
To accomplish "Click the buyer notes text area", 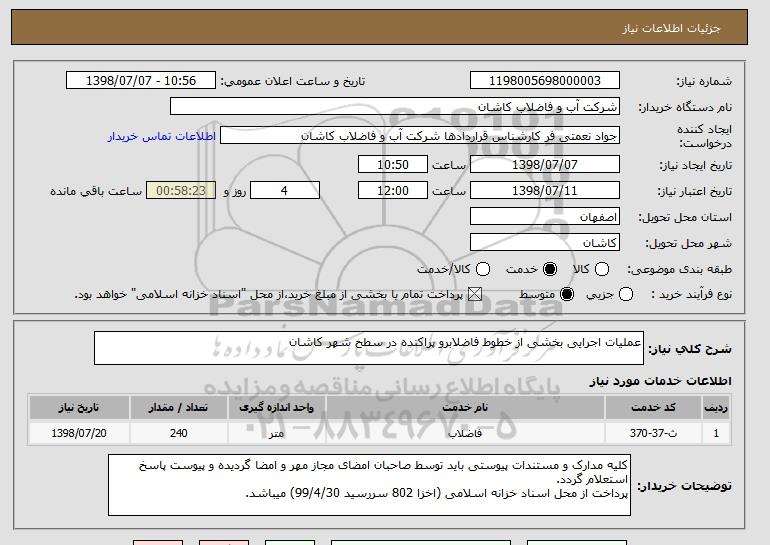I will point(369,485).
